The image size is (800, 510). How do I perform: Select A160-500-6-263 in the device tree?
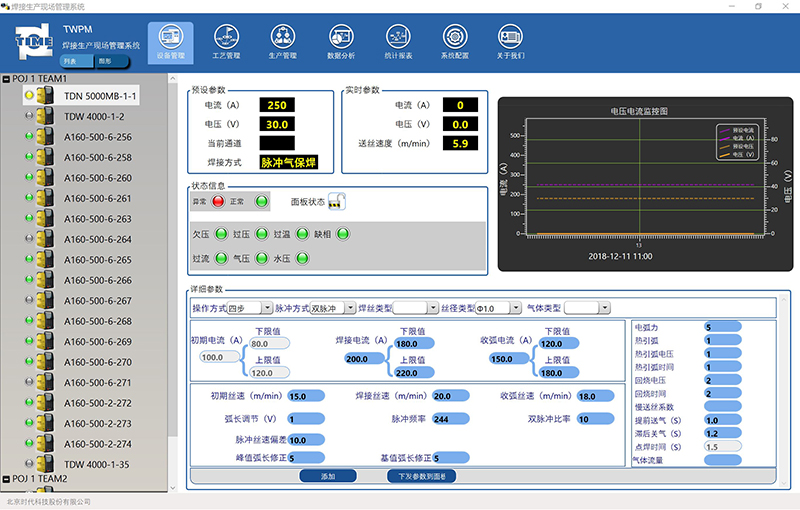[x=97, y=219]
